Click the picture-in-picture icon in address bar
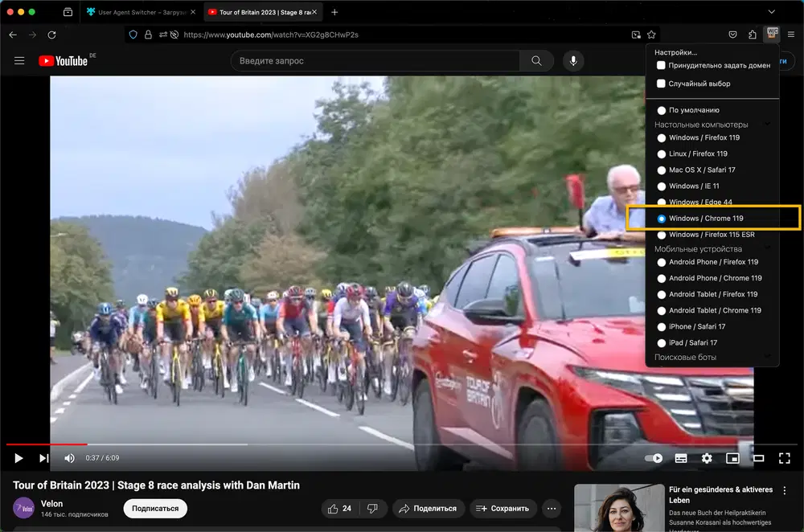Image resolution: width=804 pixels, height=532 pixels. point(636,35)
